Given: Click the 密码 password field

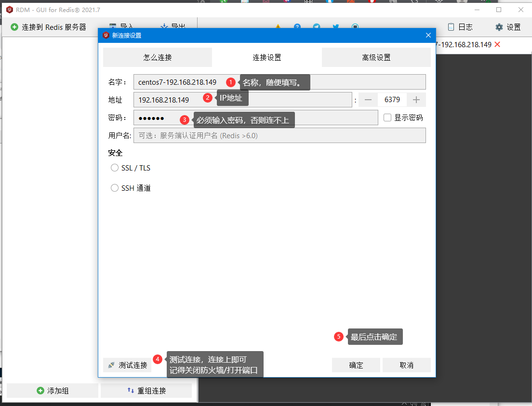Looking at the screenshot, I should (255, 118).
